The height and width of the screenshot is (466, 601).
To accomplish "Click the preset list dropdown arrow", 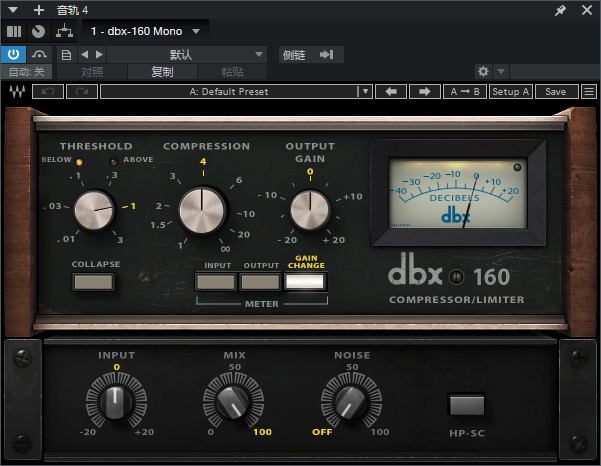I will coord(365,92).
